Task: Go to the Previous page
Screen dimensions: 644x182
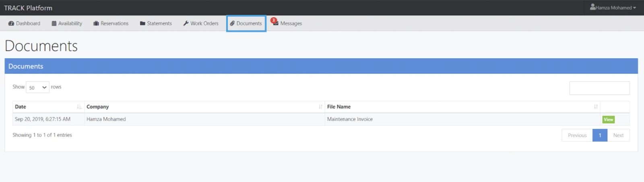Action: tap(577, 136)
